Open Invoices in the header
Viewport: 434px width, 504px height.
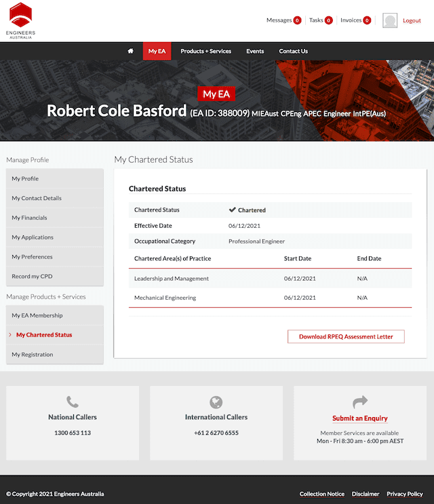click(x=351, y=20)
